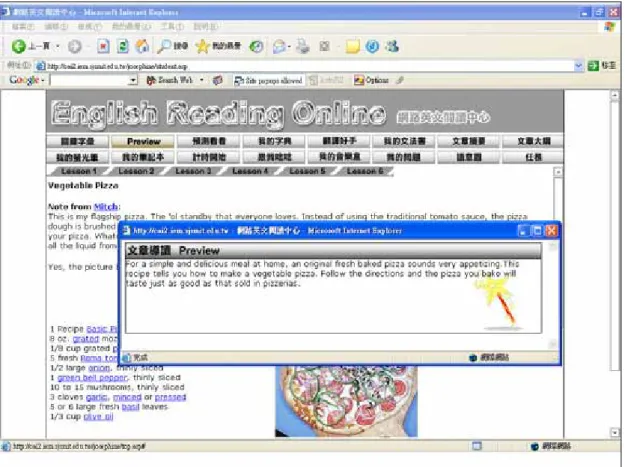Open the pressed vocabulary link

coord(170,397)
